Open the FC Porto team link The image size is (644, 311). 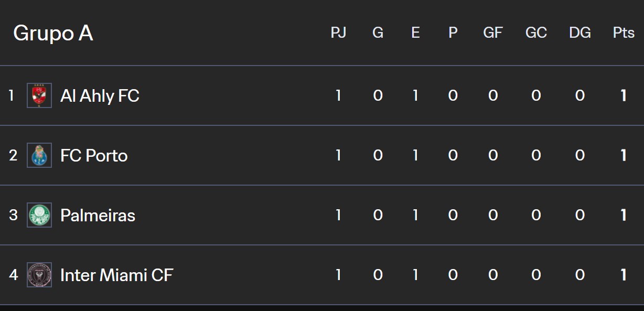point(94,156)
